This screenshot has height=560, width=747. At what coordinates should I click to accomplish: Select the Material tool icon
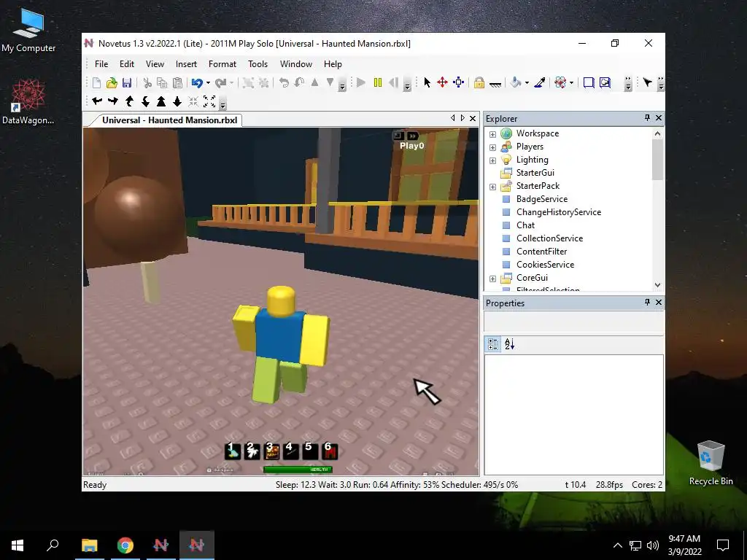coord(560,83)
